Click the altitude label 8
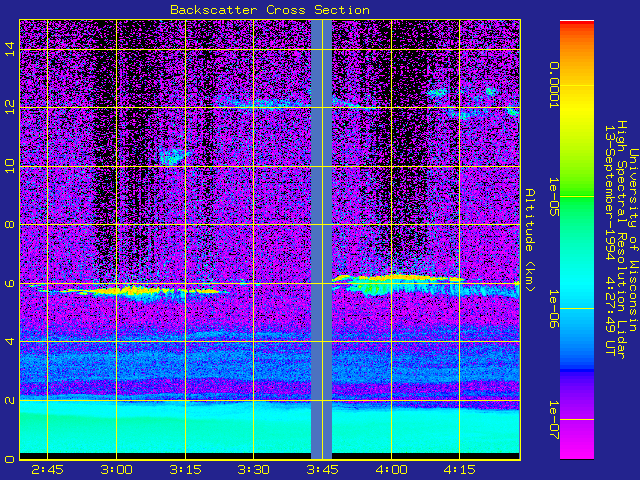The image size is (640, 480). click(x=10, y=224)
